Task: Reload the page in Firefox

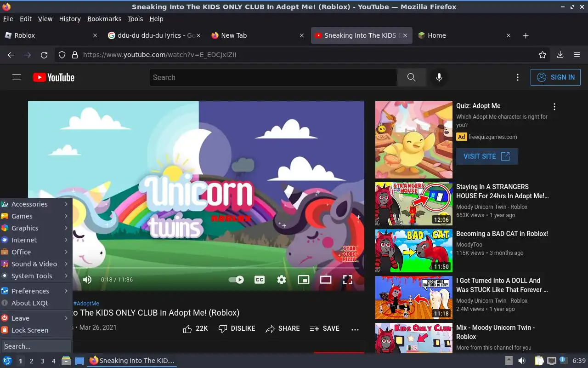Action: point(44,55)
